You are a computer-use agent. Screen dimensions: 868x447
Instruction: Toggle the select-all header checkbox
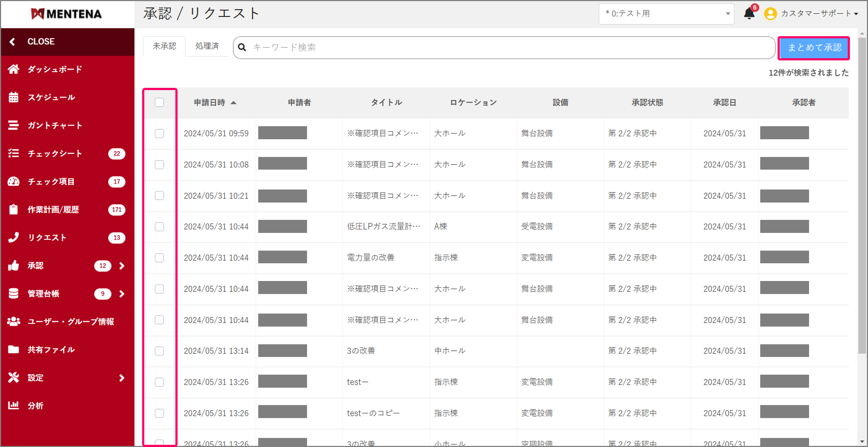tap(159, 102)
